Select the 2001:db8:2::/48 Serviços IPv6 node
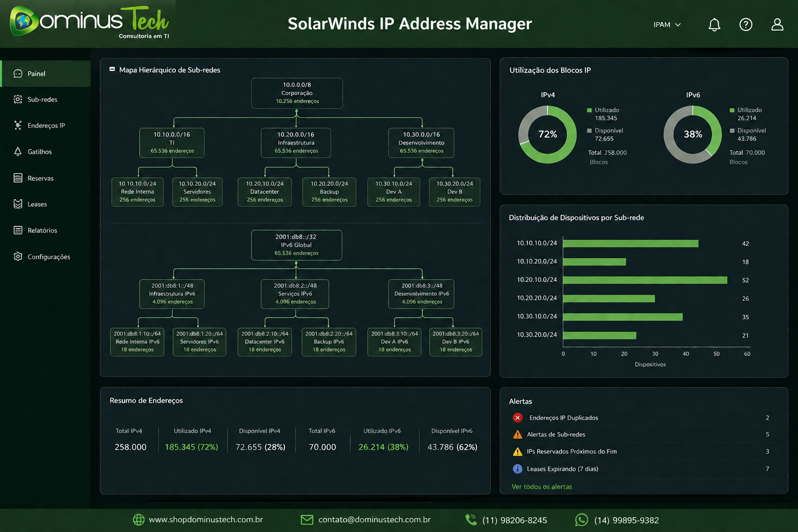 (x=295, y=294)
